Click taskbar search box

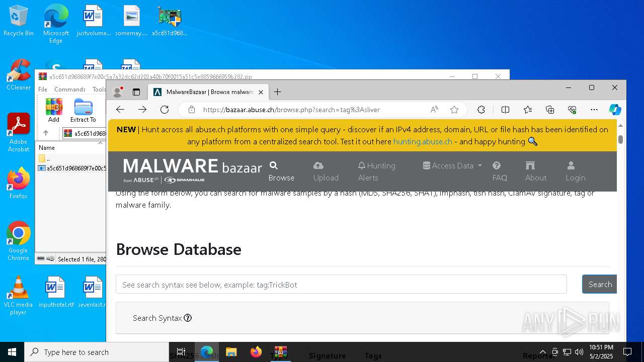point(97,352)
